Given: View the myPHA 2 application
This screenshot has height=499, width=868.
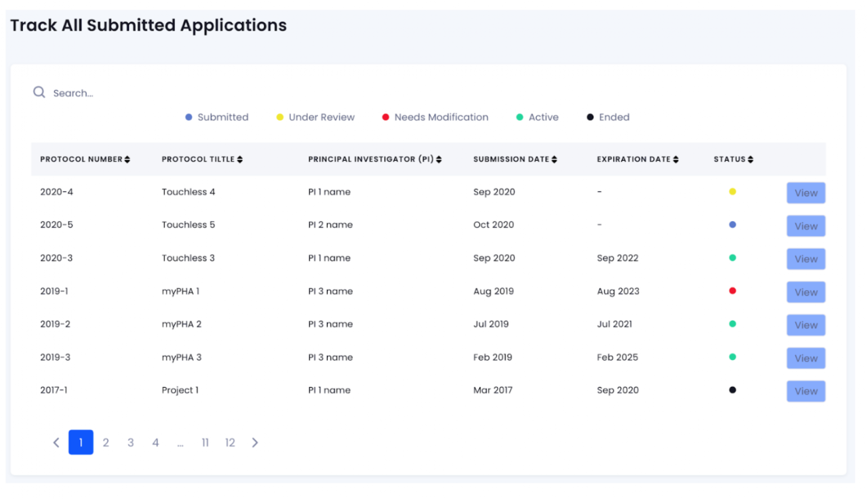Looking at the screenshot, I should (x=806, y=325).
